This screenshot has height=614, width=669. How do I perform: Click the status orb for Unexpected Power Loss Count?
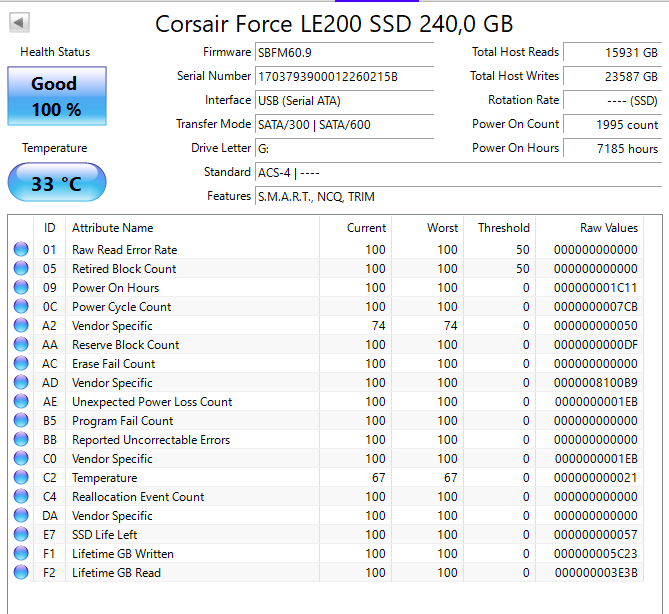(21, 402)
